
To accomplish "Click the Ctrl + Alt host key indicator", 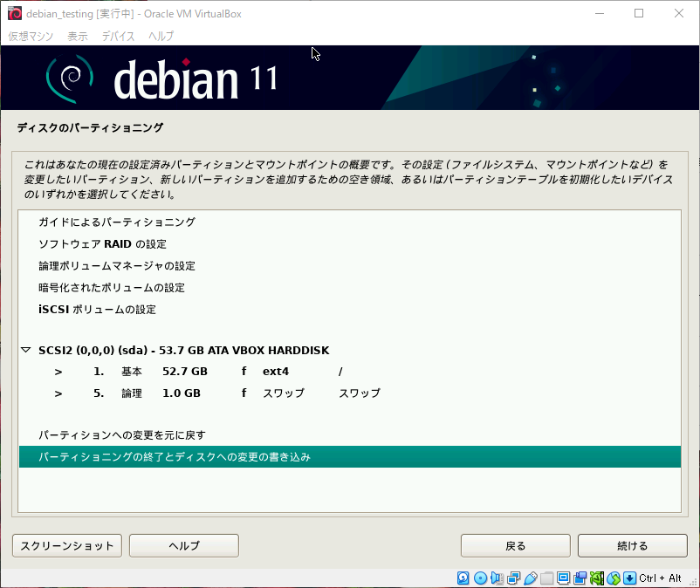I will click(x=660, y=578).
